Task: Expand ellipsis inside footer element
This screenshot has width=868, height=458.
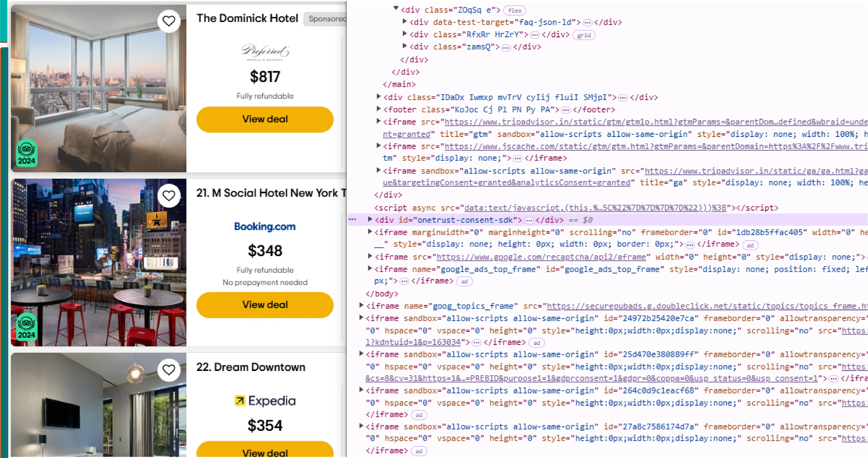Action: pos(566,110)
